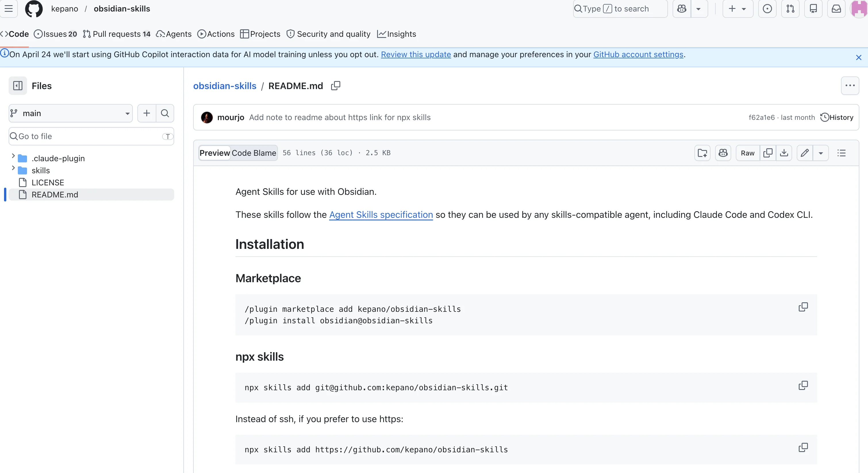Image resolution: width=868 pixels, height=473 pixels.
Task: Search within the repository files
Action: (165, 114)
